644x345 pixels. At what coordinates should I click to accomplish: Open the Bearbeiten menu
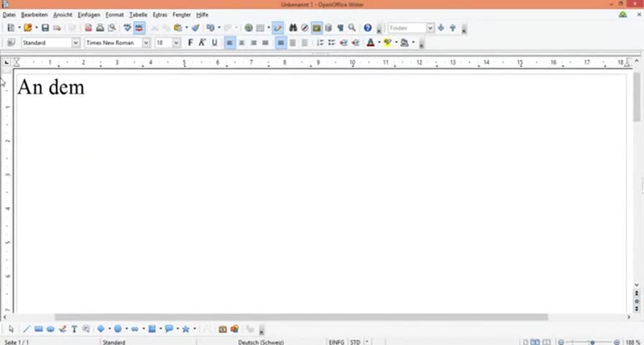34,15
